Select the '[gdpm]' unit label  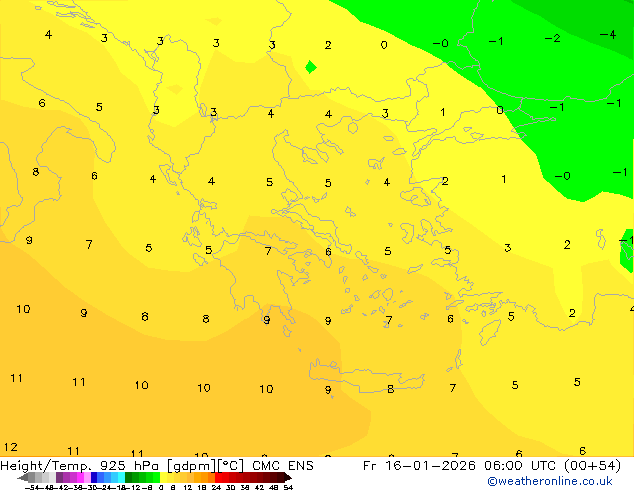coord(192,466)
